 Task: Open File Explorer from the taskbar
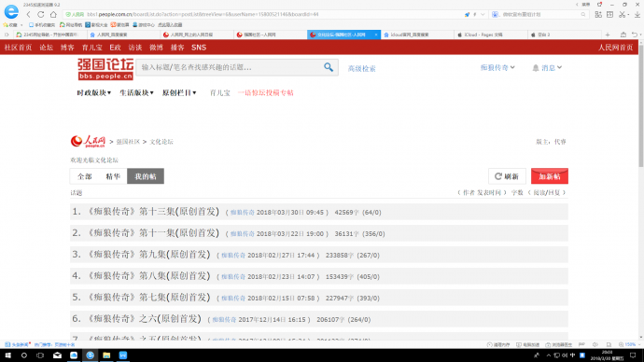(106, 355)
